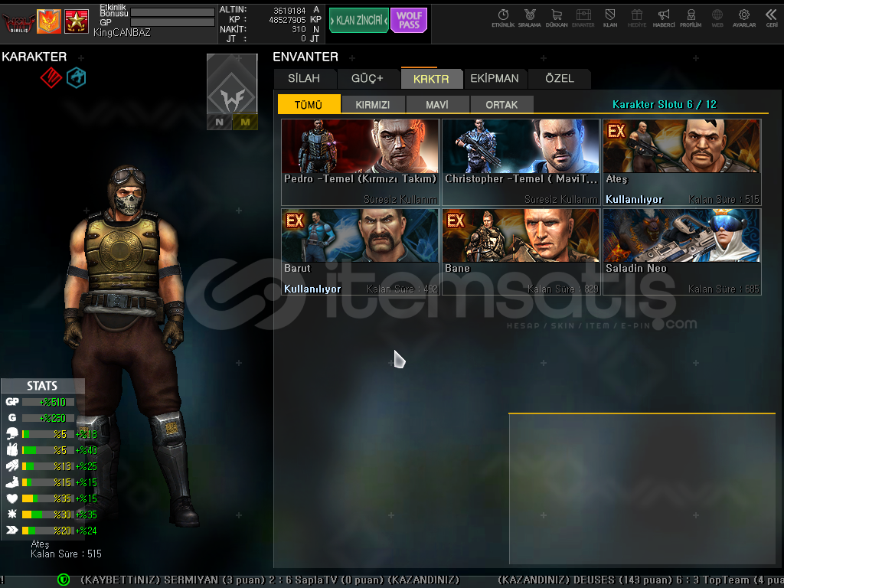882x588 pixels.
Task: Switch to the EKİPMAN tab
Action: [495, 79]
